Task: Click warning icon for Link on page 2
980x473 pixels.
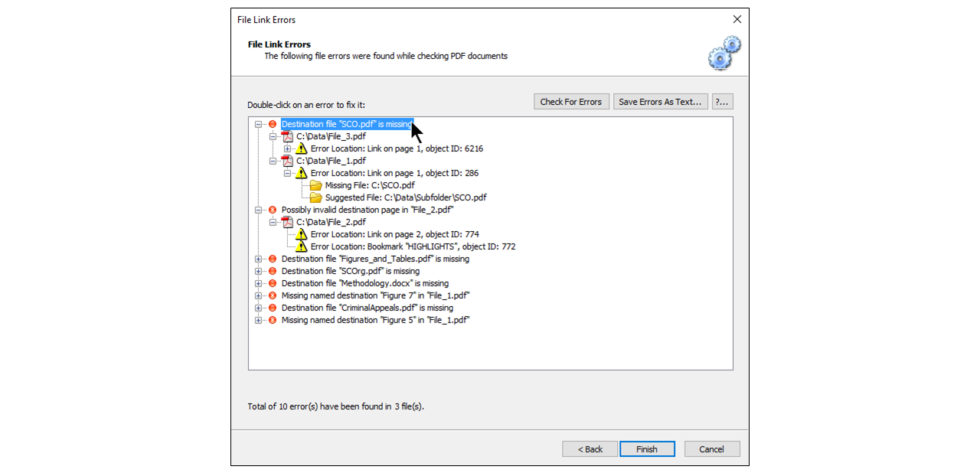Action: click(301, 233)
